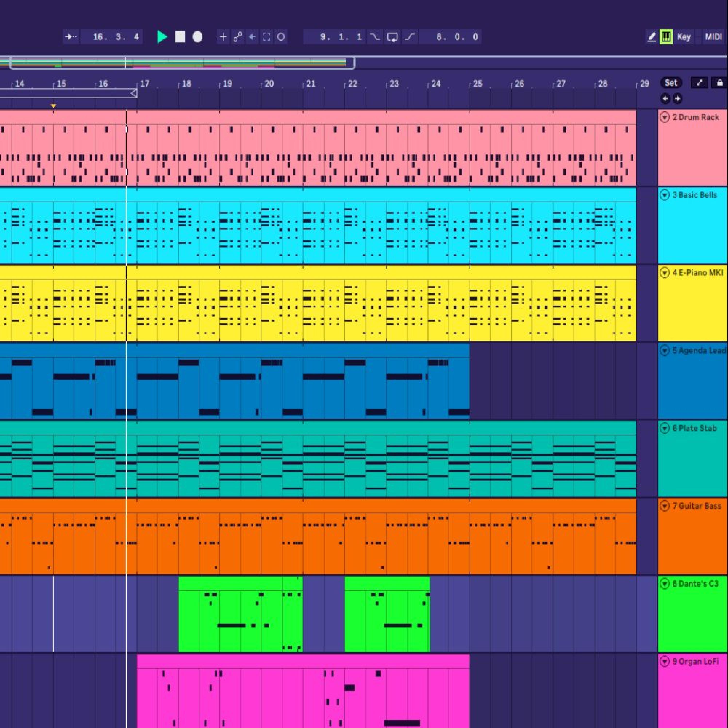Toggle the Punch-In switch icon
The height and width of the screenshot is (728, 728).
click(x=374, y=37)
